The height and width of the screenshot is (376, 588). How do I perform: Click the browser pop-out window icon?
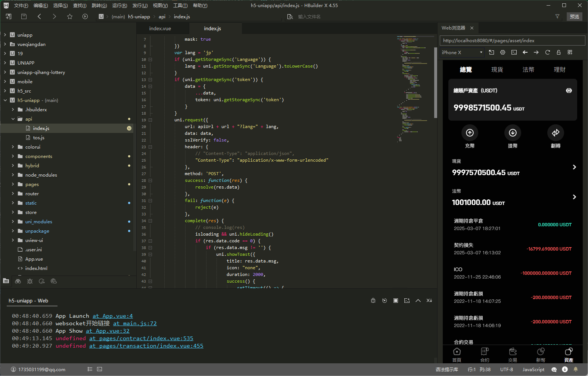point(492,52)
